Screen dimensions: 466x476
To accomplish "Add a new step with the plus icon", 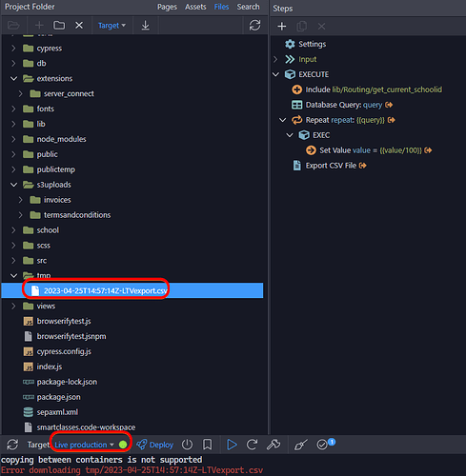I will pos(282,27).
